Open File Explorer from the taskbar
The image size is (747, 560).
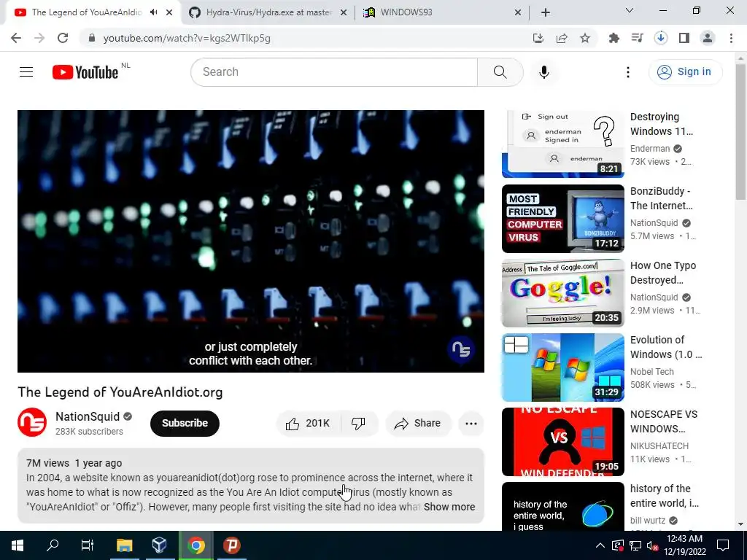coord(124,545)
